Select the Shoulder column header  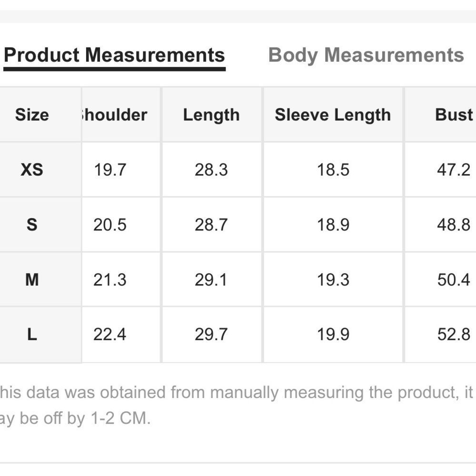(114, 115)
